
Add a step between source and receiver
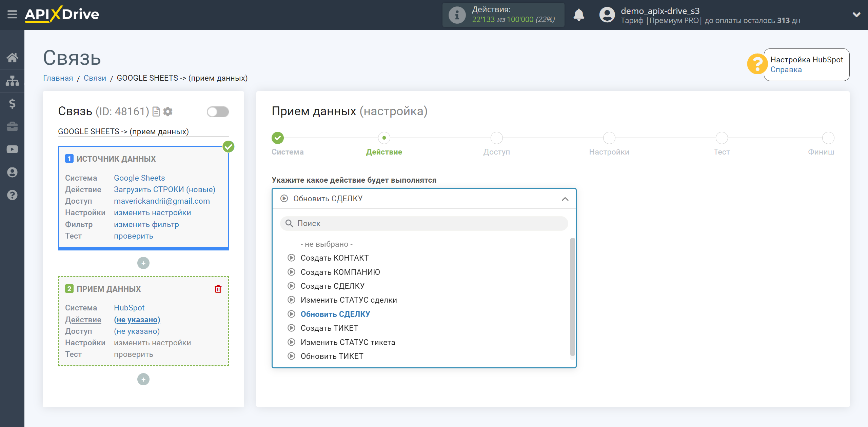pos(143,263)
